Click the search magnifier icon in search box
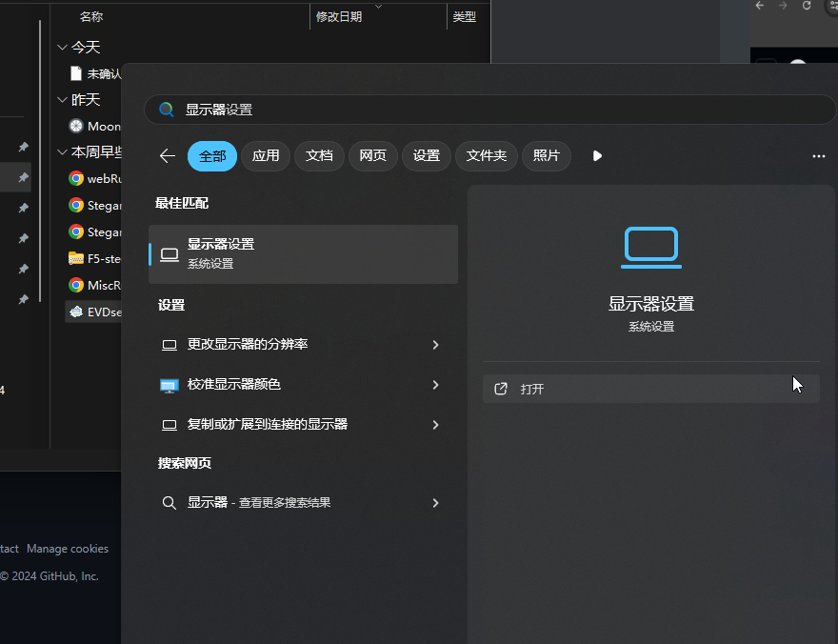Viewport: 838px width, 644px height. click(167, 110)
